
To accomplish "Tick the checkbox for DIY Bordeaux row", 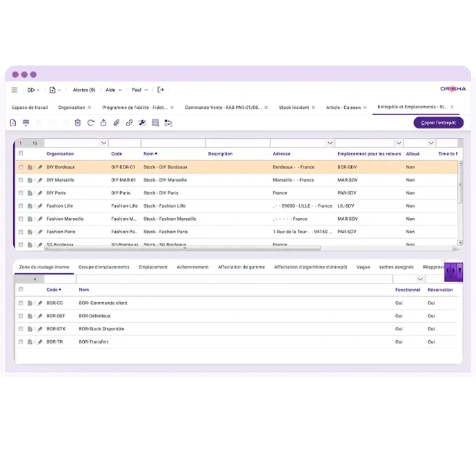I will (21, 167).
